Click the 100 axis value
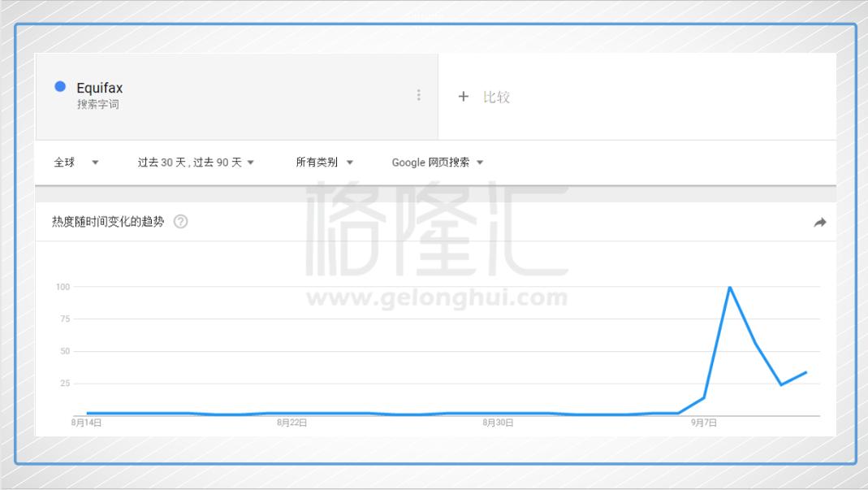 (63, 287)
